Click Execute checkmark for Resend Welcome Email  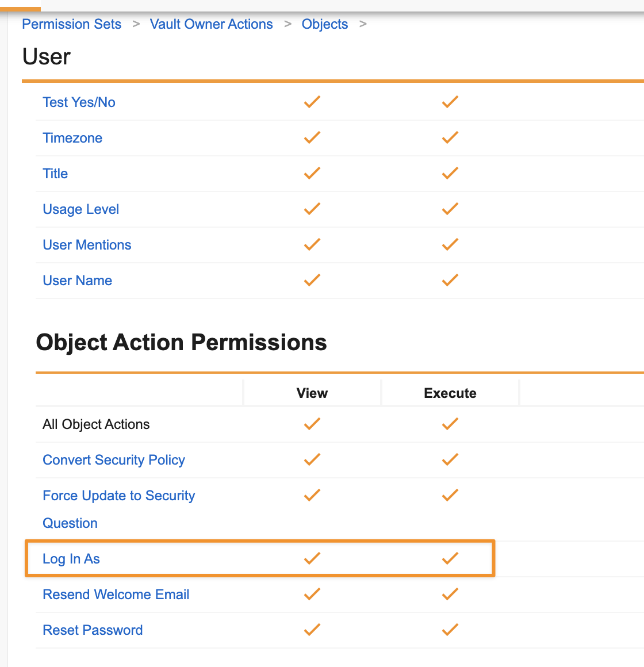[450, 594]
